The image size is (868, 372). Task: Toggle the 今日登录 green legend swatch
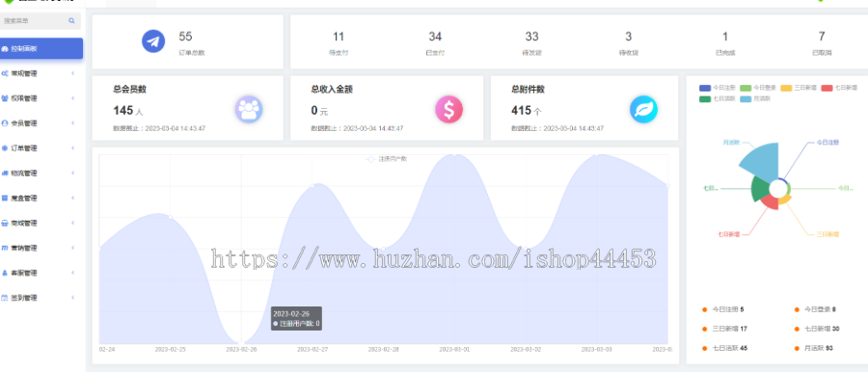(746, 88)
